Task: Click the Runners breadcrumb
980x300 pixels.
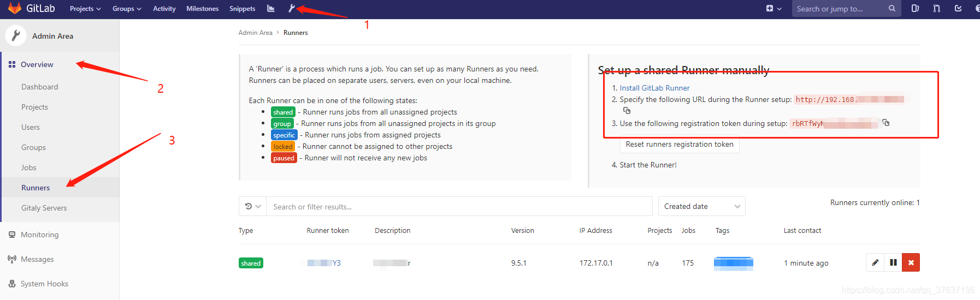Action: (x=296, y=33)
